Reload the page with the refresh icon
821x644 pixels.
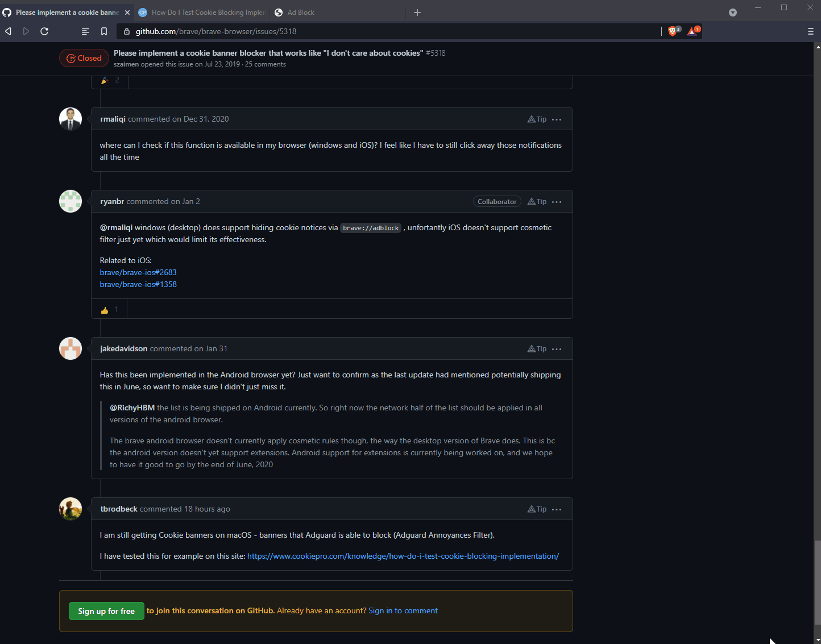pyautogui.click(x=44, y=31)
